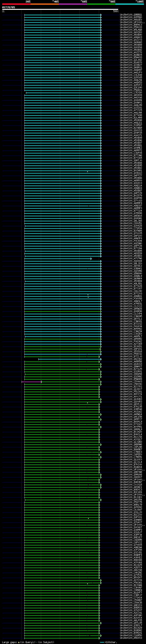
Task: Click hit label UniRef100_Q5SD16
Action: click(131, 352)
